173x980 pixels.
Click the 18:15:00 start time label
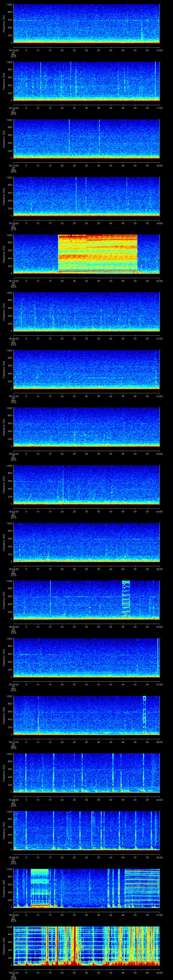pos(13,50)
